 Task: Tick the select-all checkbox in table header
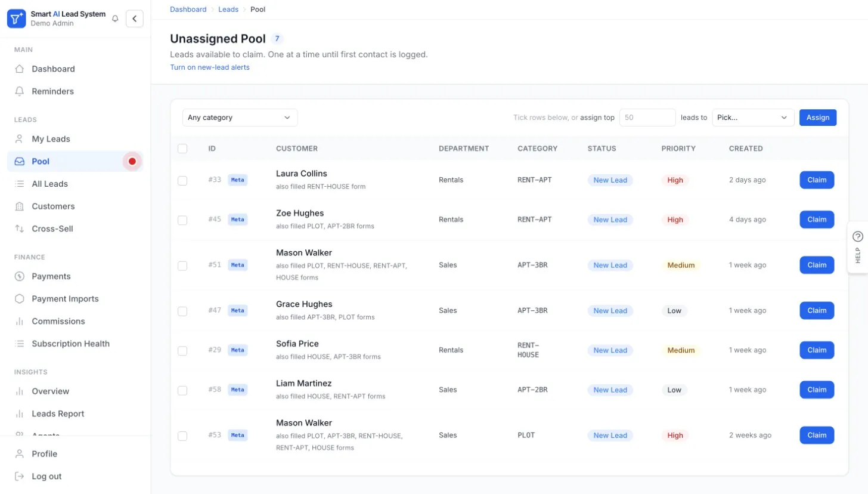182,149
